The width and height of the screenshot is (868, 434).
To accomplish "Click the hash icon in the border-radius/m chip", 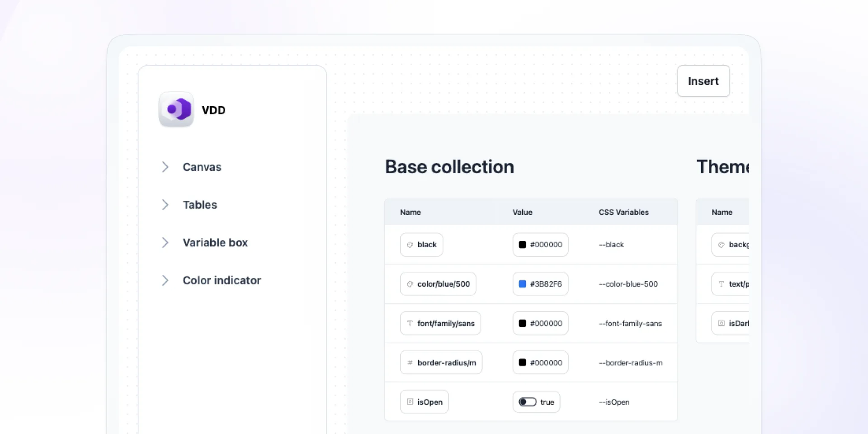I will [x=410, y=362].
